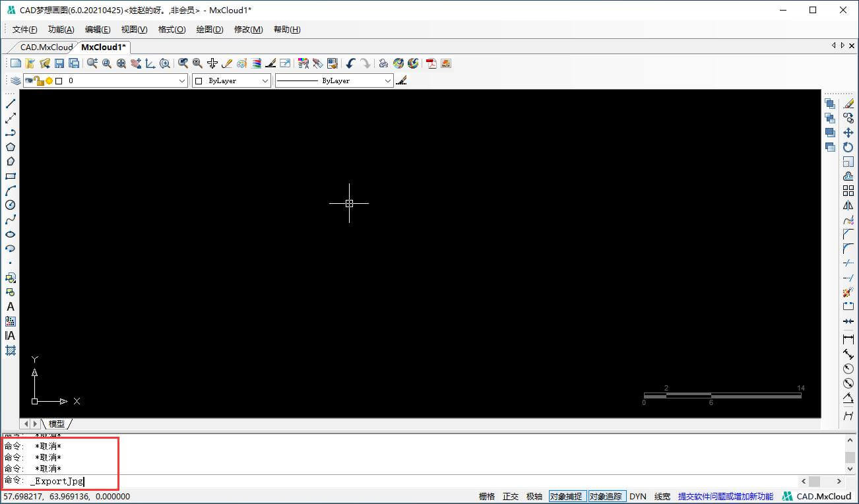Image resolution: width=859 pixels, height=504 pixels.
Task: Click the zoom window magnifier icon
Action: pyautogui.click(x=107, y=63)
